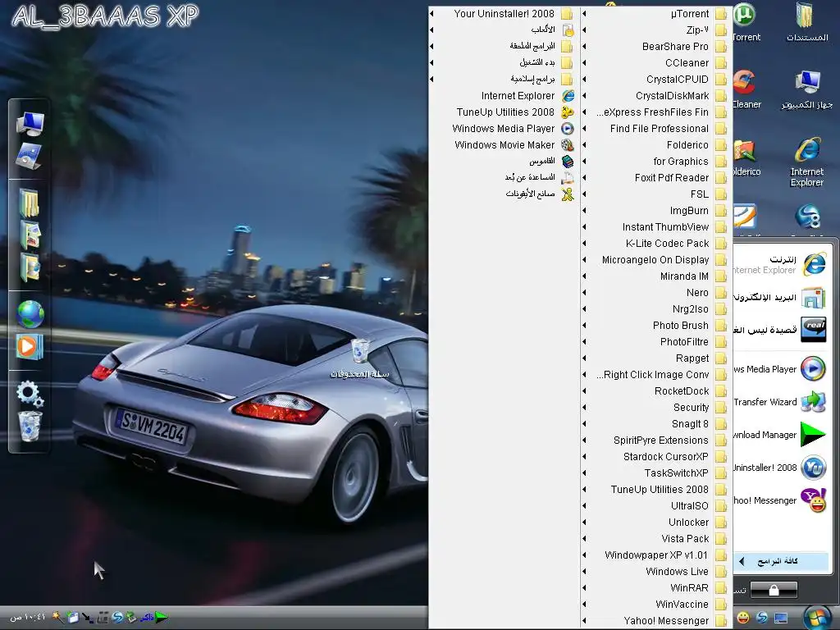Click the Windows Start orb
This screenshot has width=840, height=630.
tap(818, 617)
